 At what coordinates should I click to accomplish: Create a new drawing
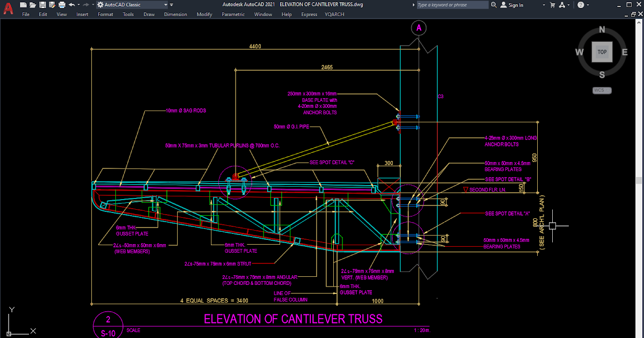point(23,5)
